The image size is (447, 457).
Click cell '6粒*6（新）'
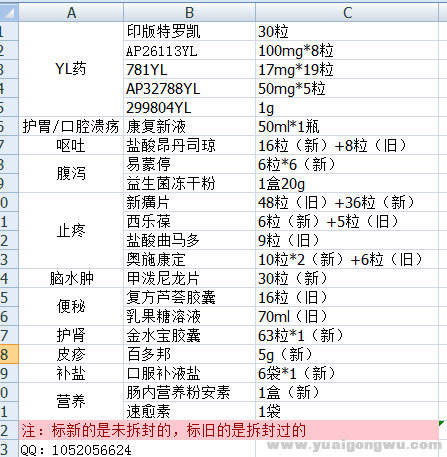tap(347, 164)
